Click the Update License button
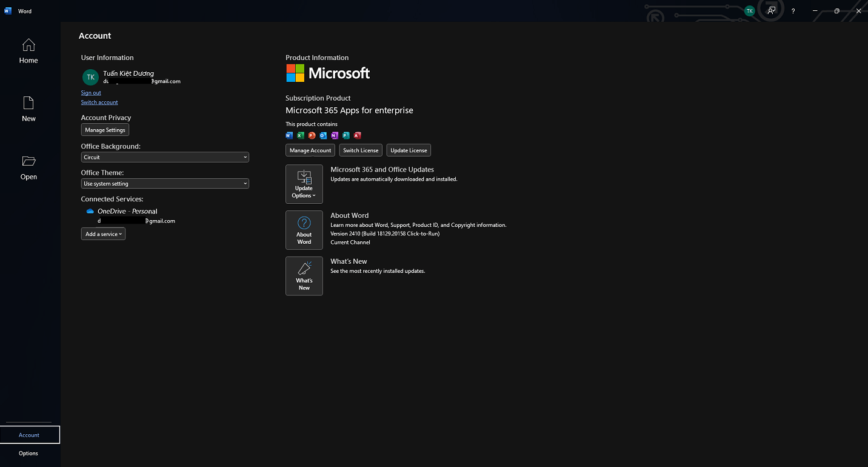 click(x=409, y=150)
